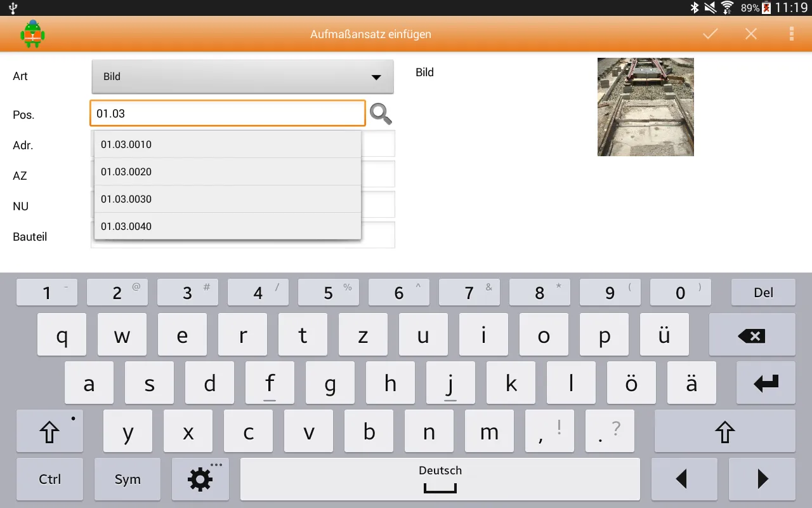Move cursor with left arrow key
The image size is (812, 508).
pos(683,479)
